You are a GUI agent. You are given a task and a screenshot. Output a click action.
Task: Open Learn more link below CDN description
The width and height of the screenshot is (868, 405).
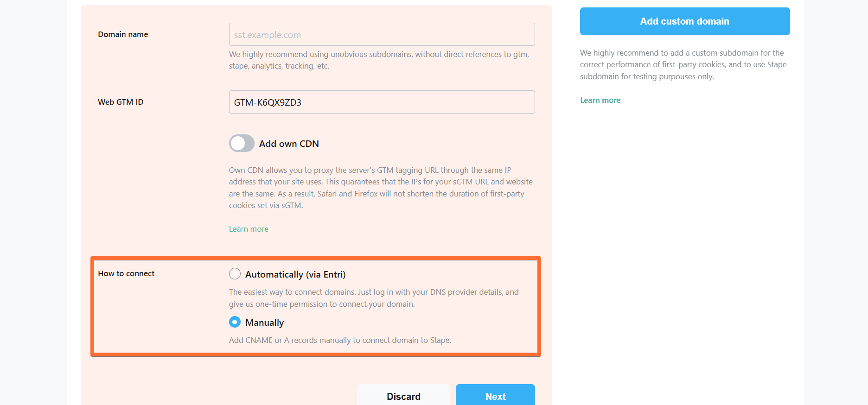pos(249,229)
